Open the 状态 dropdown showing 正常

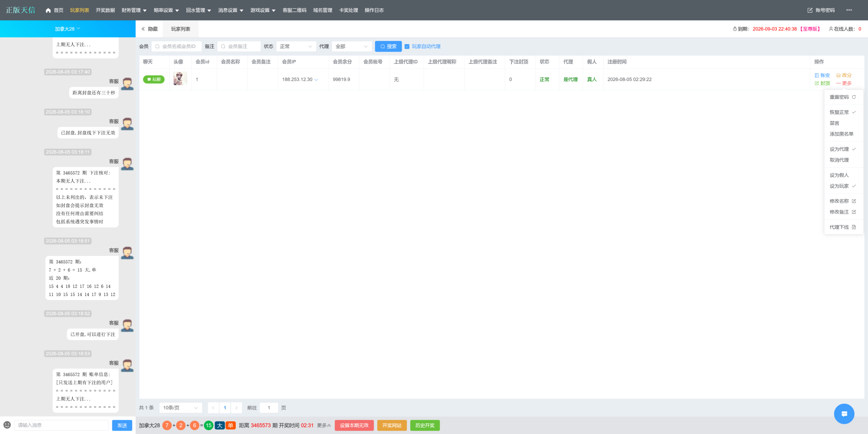click(296, 46)
